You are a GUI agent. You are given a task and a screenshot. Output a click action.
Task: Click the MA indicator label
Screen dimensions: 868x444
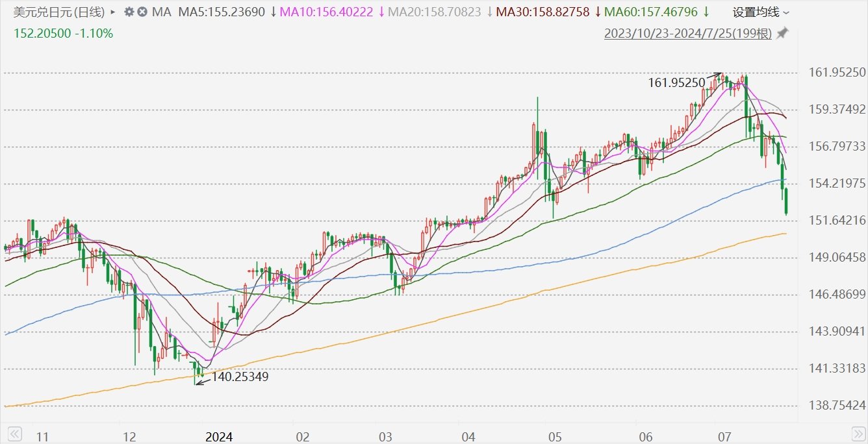[162, 12]
